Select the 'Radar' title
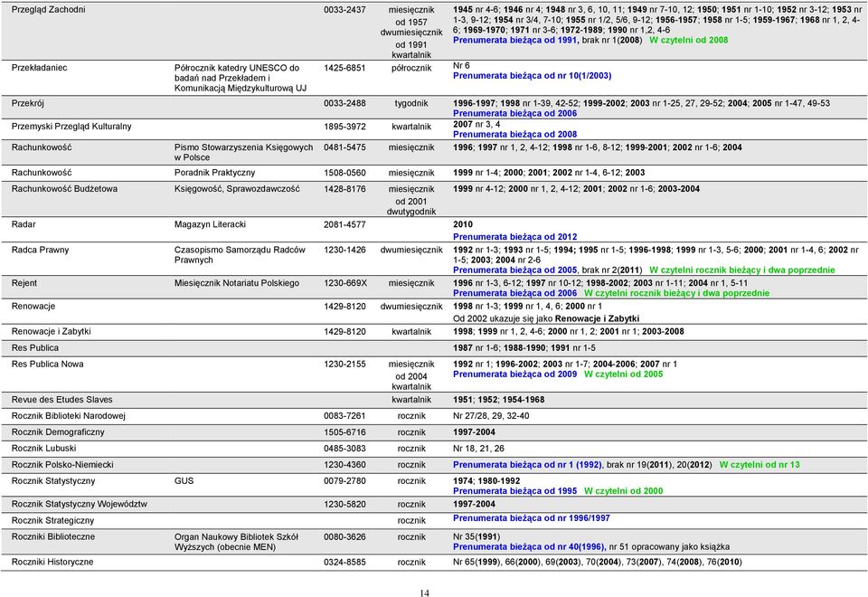The width and height of the screenshot is (868, 597). (24, 224)
